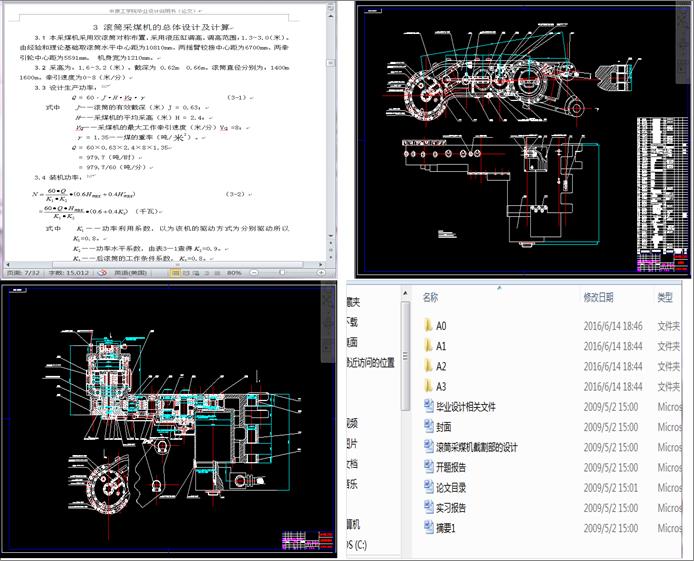Click Word vertical scrollbar down arrow
The width and height of the screenshot is (694, 561).
pyautogui.click(x=331, y=236)
